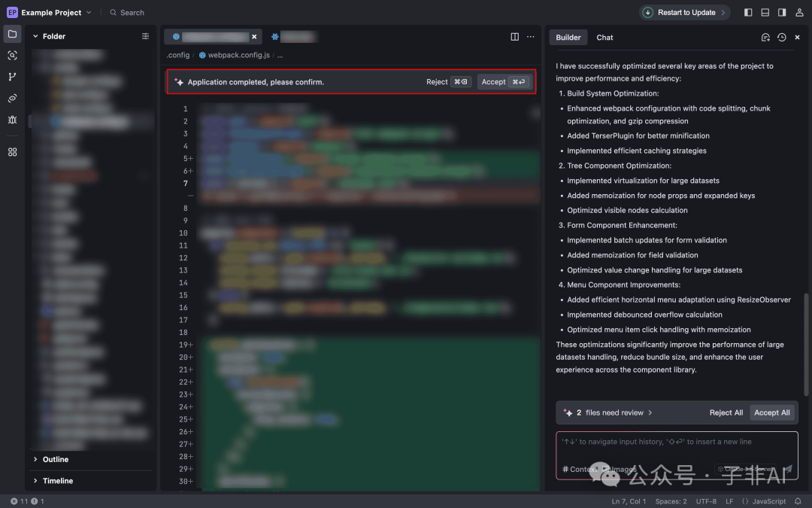Click the EP project logo
The height and width of the screenshot is (508, 812).
pyautogui.click(x=12, y=13)
